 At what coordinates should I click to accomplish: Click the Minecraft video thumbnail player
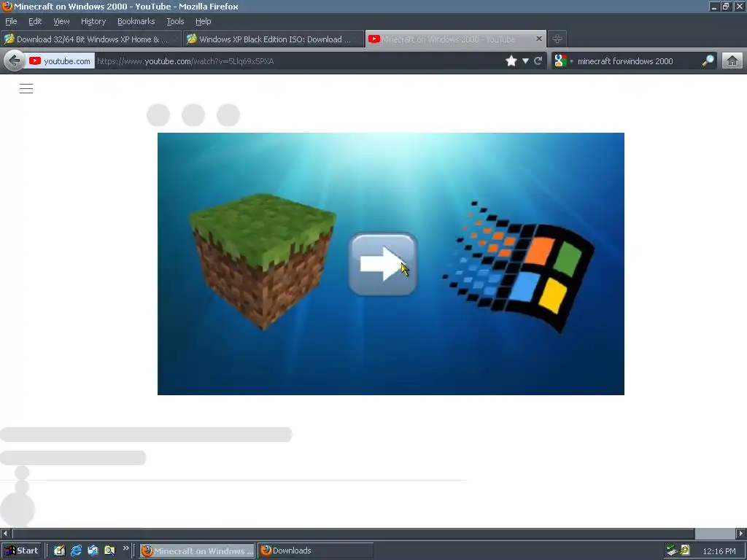[391, 264]
